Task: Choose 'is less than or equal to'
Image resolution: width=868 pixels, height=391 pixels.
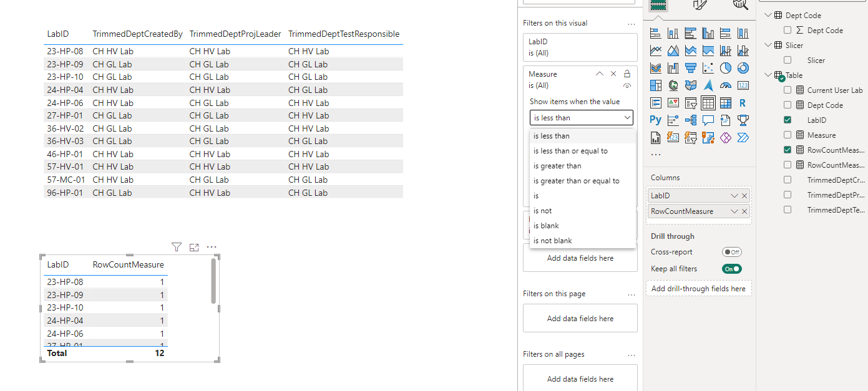Action: pos(582,151)
